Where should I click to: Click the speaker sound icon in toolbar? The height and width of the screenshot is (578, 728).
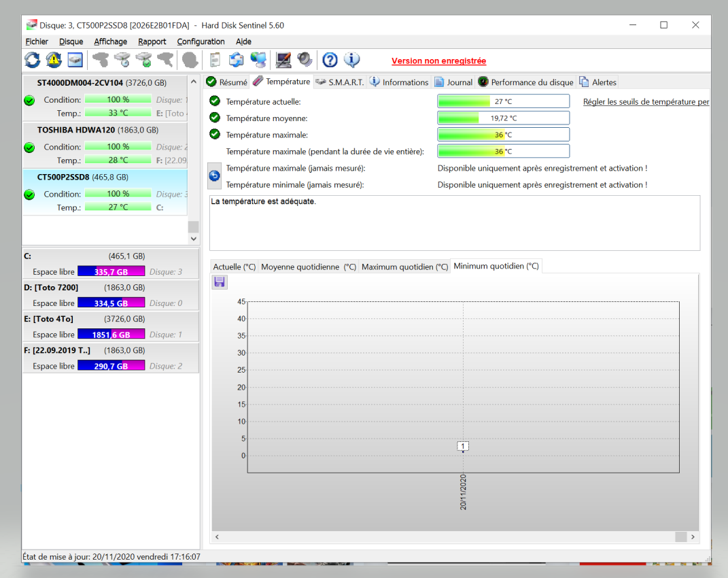305,60
